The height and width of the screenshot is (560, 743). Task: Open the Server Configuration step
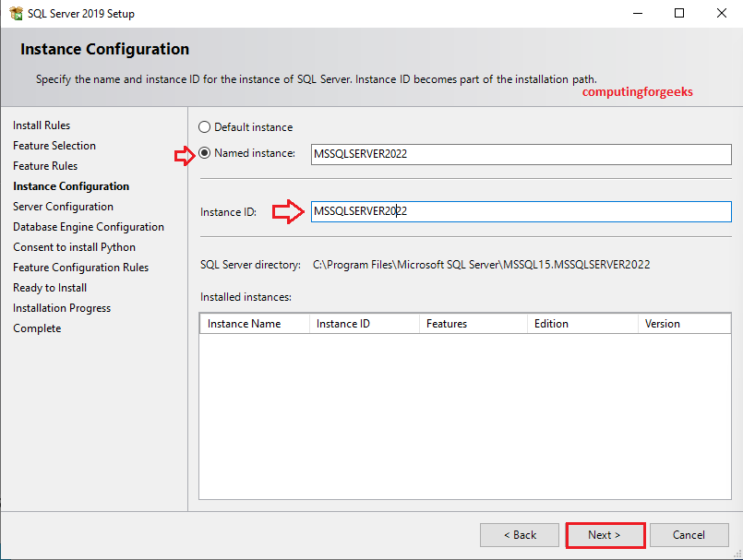tap(63, 206)
